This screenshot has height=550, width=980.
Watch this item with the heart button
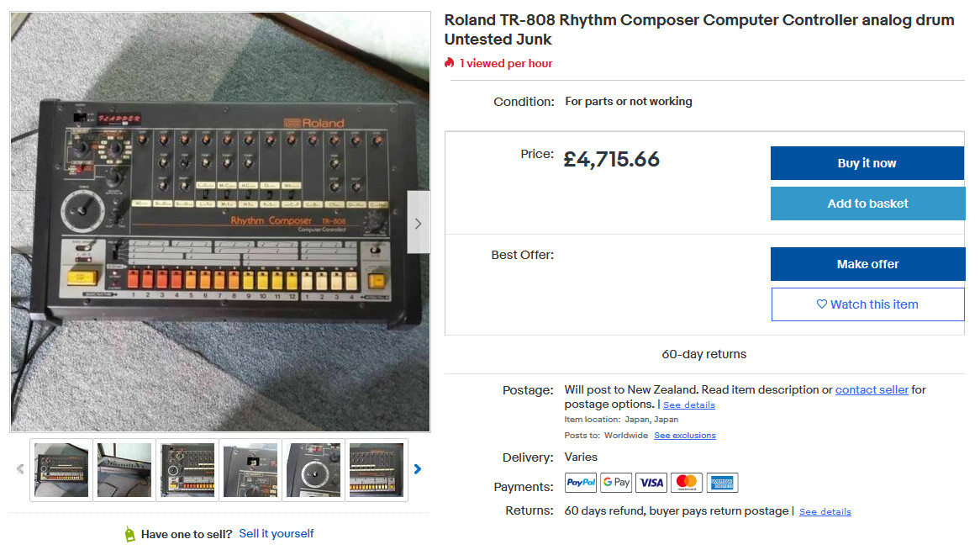pos(868,304)
